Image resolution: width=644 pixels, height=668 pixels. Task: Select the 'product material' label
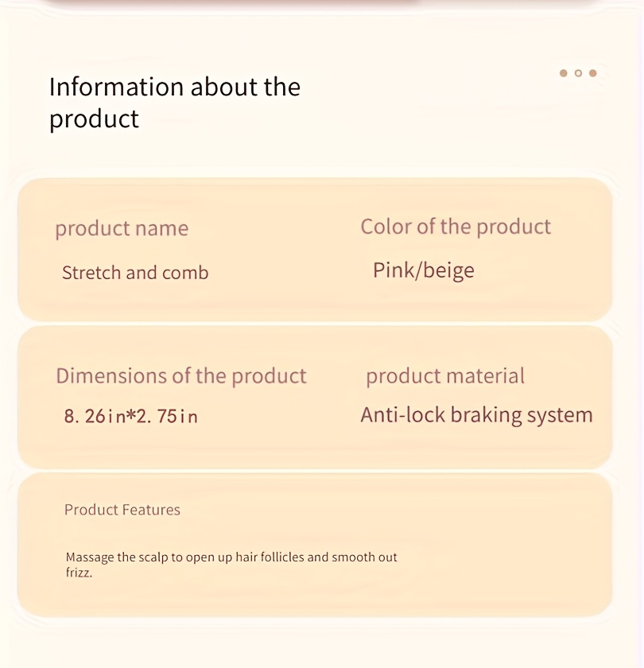point(445,376)
